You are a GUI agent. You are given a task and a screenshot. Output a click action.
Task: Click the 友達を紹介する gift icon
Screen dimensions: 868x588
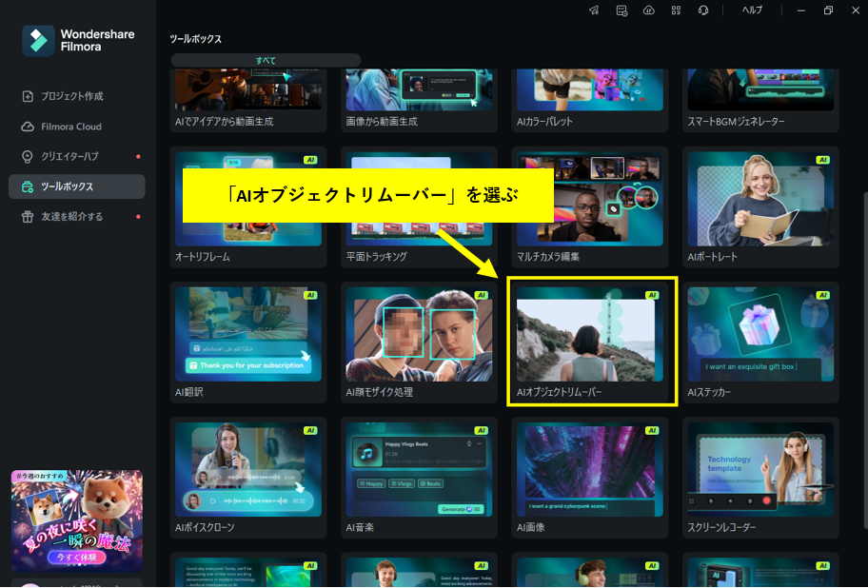[27, 217]
